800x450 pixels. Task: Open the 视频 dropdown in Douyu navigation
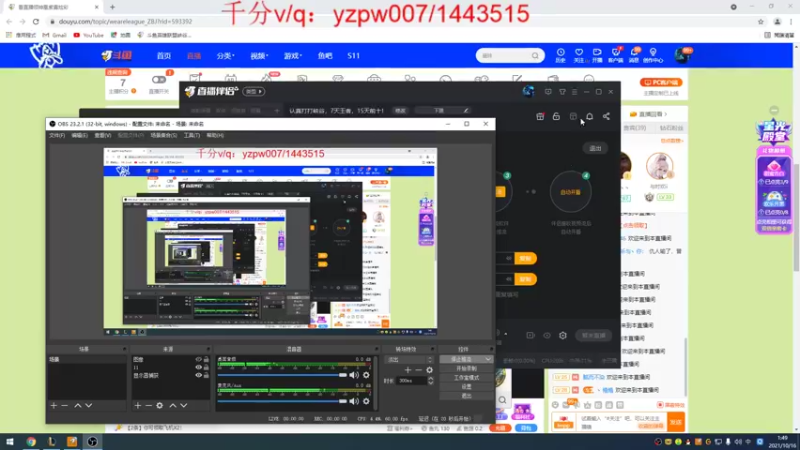pyautogui.click(x=259, y=56)
